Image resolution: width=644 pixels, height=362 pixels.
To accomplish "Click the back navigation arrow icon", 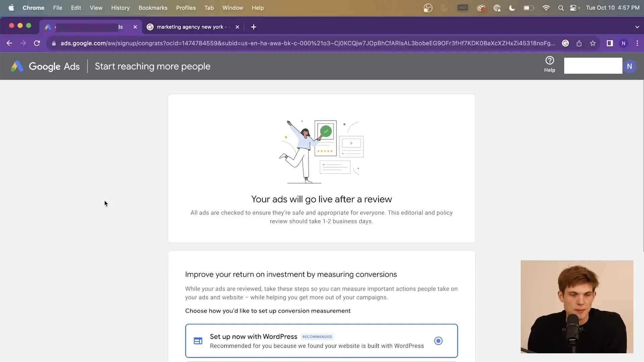I will point(10,43).
